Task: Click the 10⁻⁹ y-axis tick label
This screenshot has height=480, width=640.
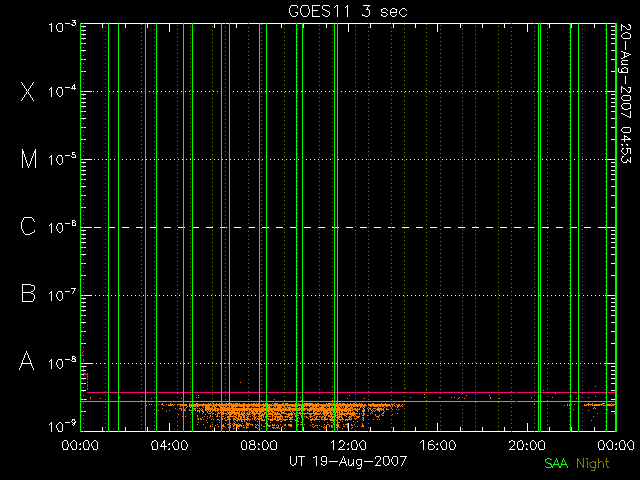Action: [x=62, y=427]
